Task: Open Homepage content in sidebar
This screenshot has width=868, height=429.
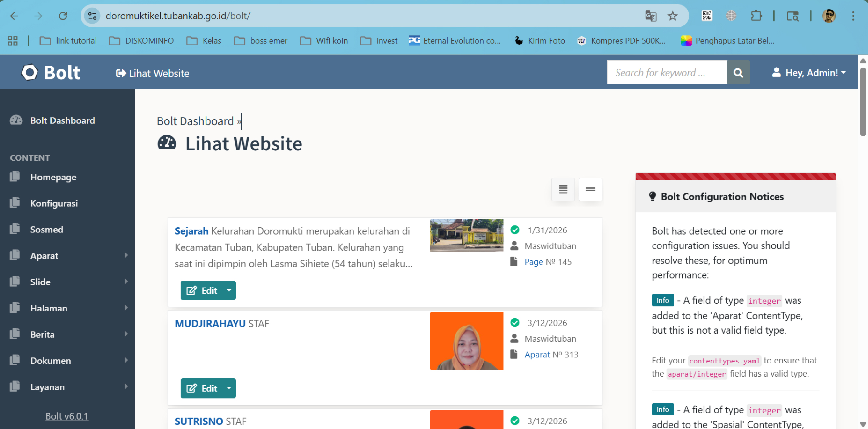Action: pos(53,177)
